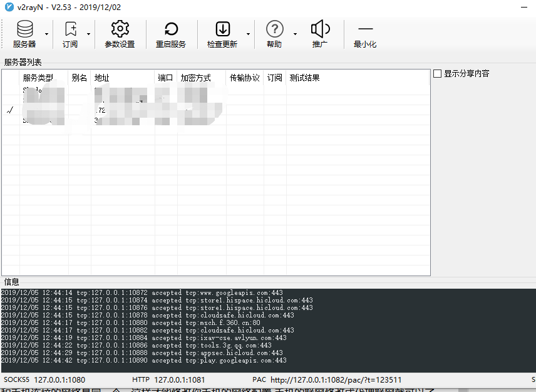The image size is (536, 392).
Task: Click 检查更新 download icon
Action: (x=222, y=29)
